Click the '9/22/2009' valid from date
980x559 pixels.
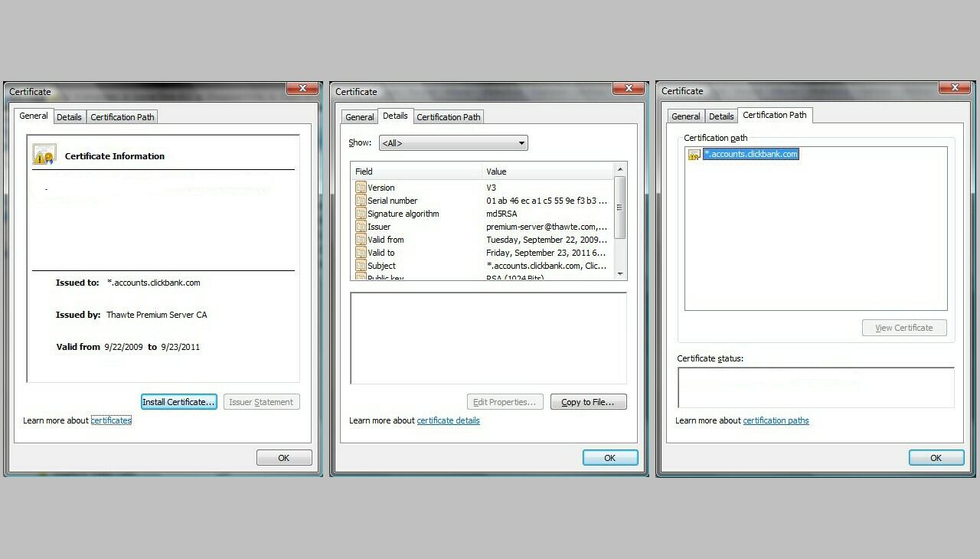coord(124,347)
